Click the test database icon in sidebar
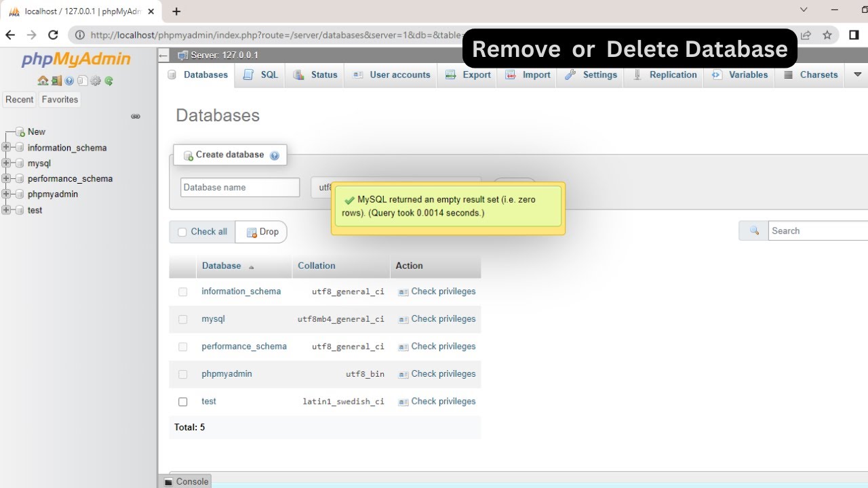This screenshot has height=488, width=868. tap(20, 210)
